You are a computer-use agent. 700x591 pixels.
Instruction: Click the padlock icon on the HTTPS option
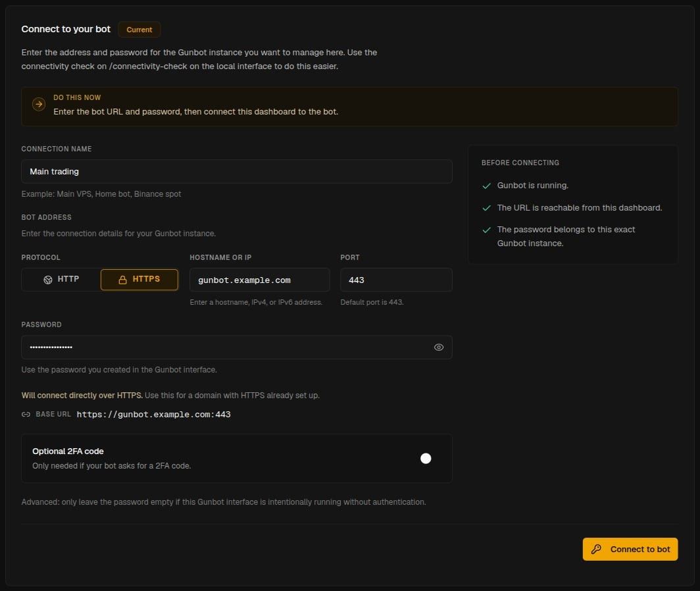pyautogui.click(x=123, y=280)
